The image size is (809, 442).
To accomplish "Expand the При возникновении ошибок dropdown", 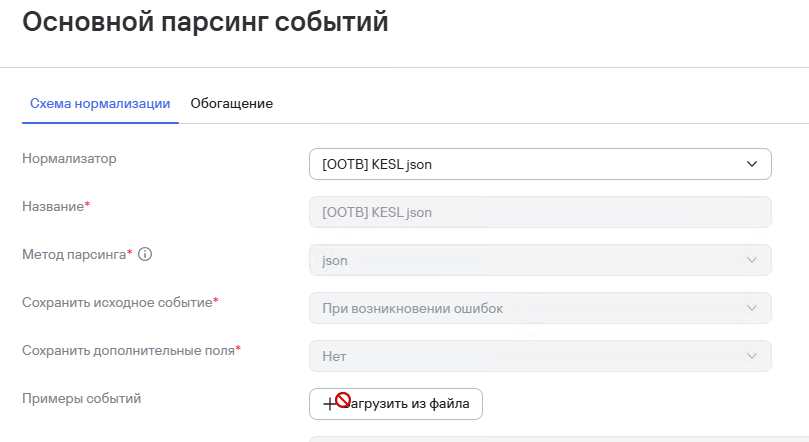I will click(540, 308).
